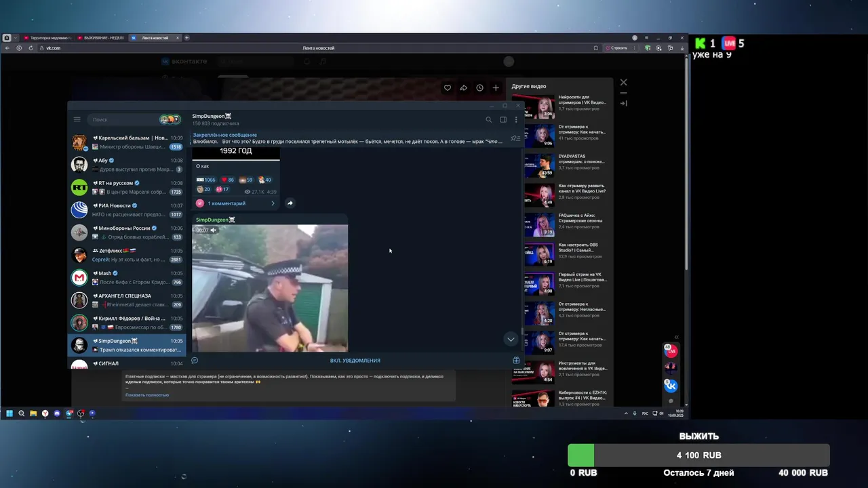Click the share arrow beside the post
The width and height of the screenshot is (868, 488).
(x=290, y=203)
